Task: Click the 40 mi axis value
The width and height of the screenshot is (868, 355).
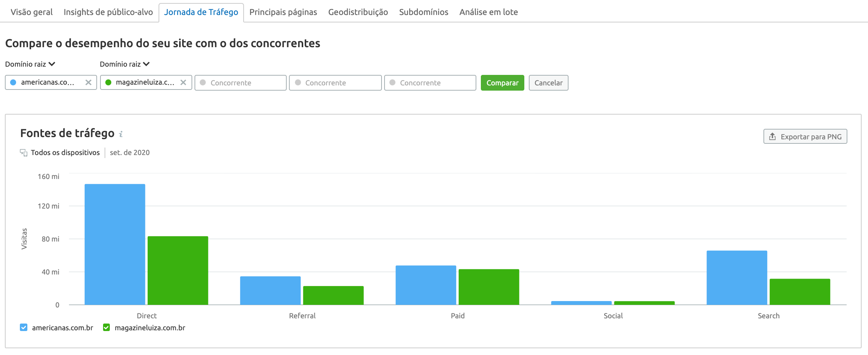Action: click(x=51, y=272)
